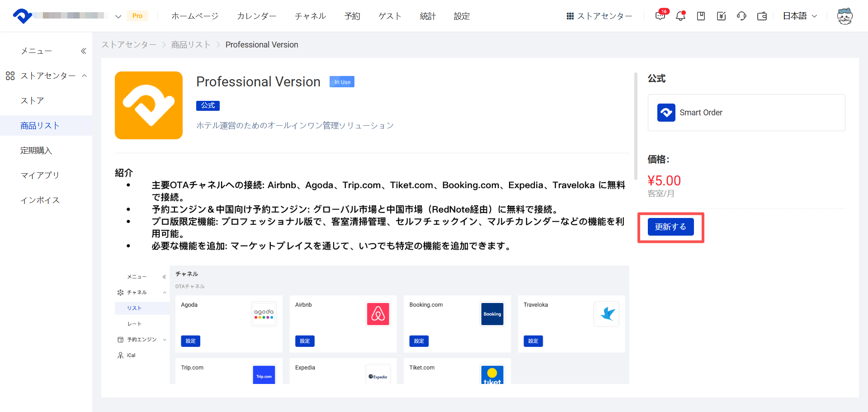Open the 日本語 language dropdown
The height and width of the screenshot is (412, 868).
(800, 16)
